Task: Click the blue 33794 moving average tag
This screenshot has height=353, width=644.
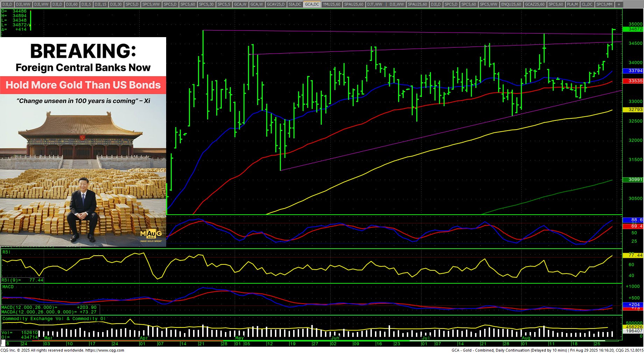Action: point(633,71)
